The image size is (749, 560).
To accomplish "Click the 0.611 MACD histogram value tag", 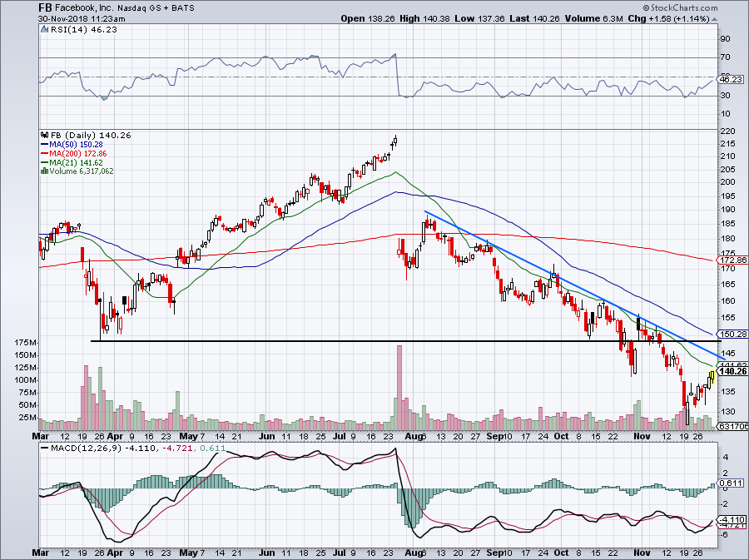I will 731,483.
